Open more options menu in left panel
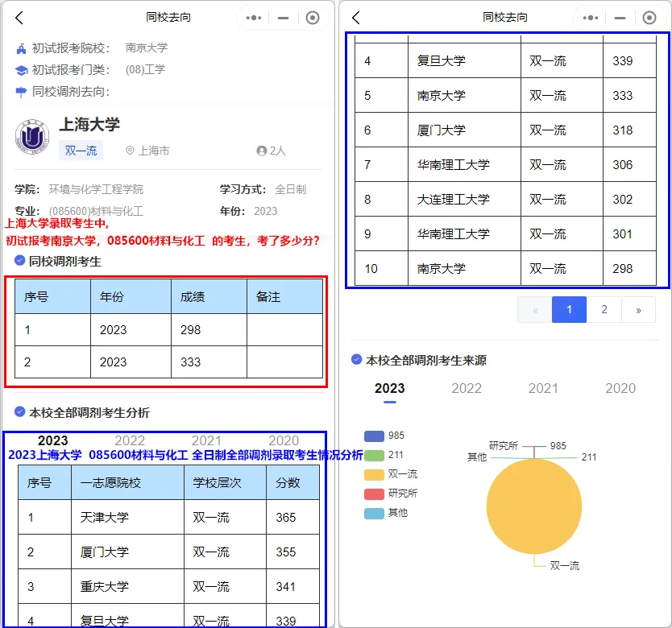This screenshot has height=628, width=672. (254, 18)
